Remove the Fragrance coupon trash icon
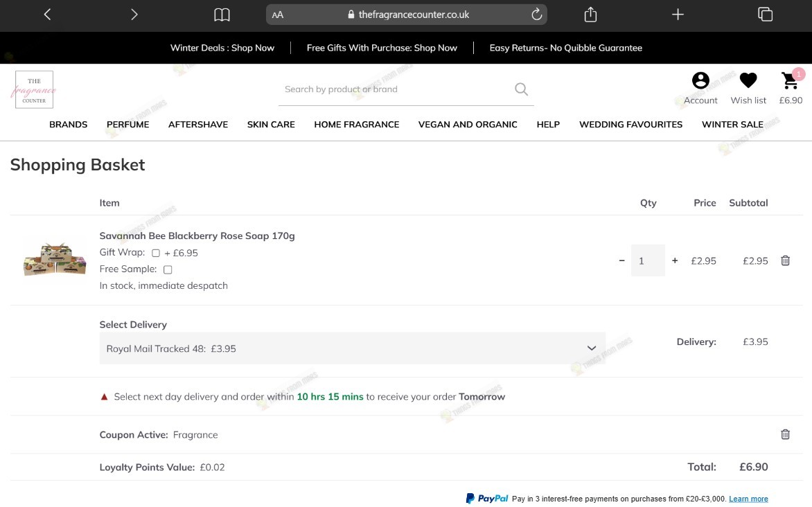The image size is (812, 507). coord(785,434)
